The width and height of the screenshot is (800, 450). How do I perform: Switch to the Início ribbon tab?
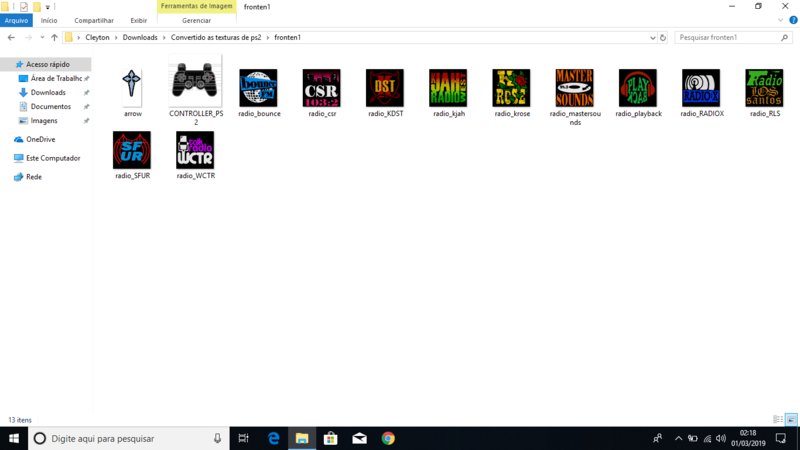coord(49,20)
